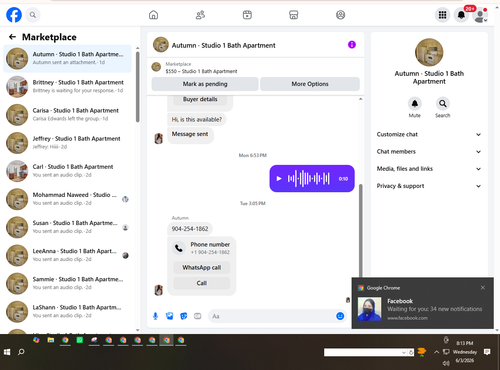The height and width of the screenshot is (370, 500).
Task: Click the large Autumn listing profile picture
Action: [429, 52]
